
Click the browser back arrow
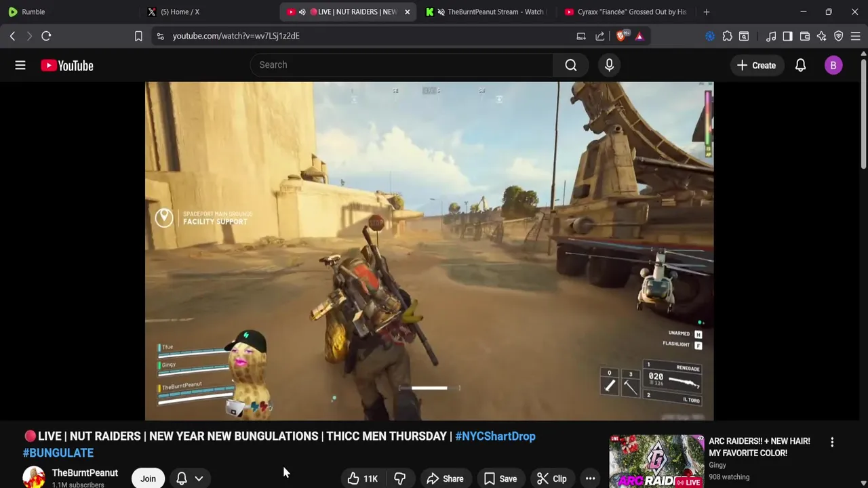12,36
